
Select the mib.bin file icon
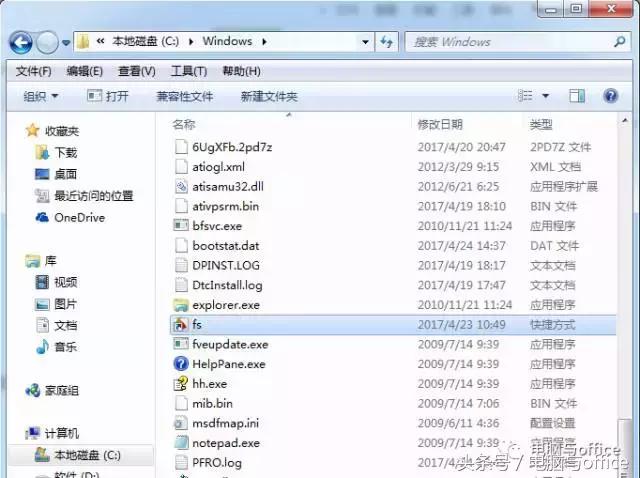tap(181, 403)
